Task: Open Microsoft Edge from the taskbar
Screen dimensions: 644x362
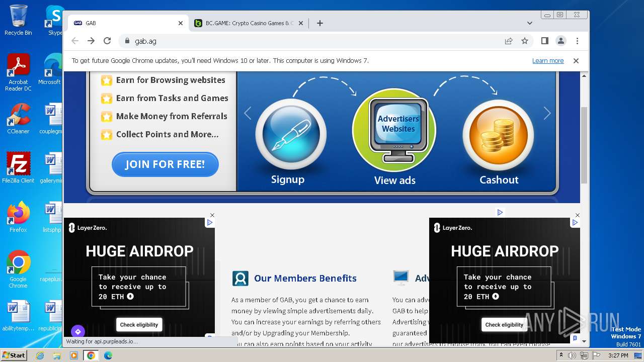Action: (108, 355)
